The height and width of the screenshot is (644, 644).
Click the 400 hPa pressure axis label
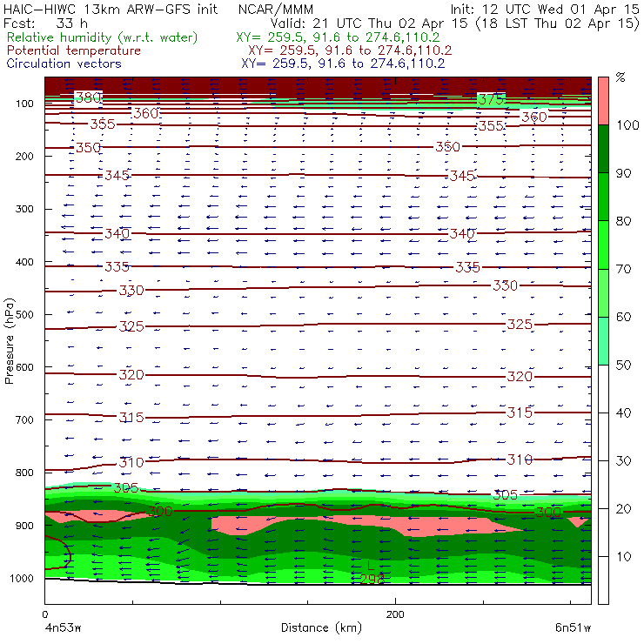pyautogui.click(x=24, y=262)
